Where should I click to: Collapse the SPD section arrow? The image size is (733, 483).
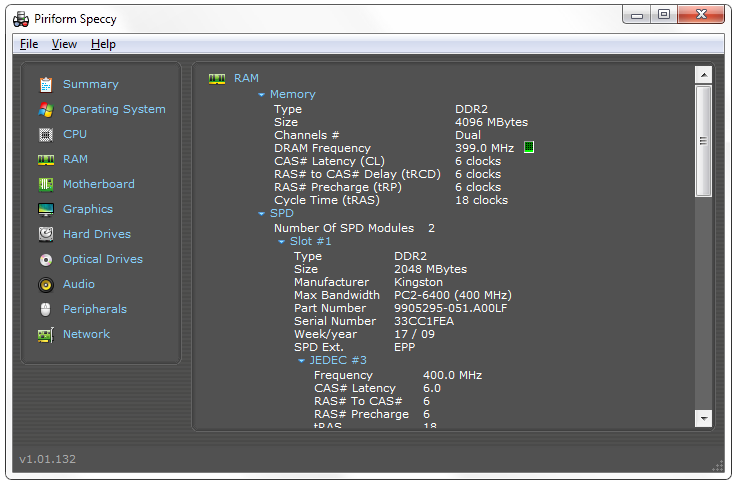(x=261, y=214)
